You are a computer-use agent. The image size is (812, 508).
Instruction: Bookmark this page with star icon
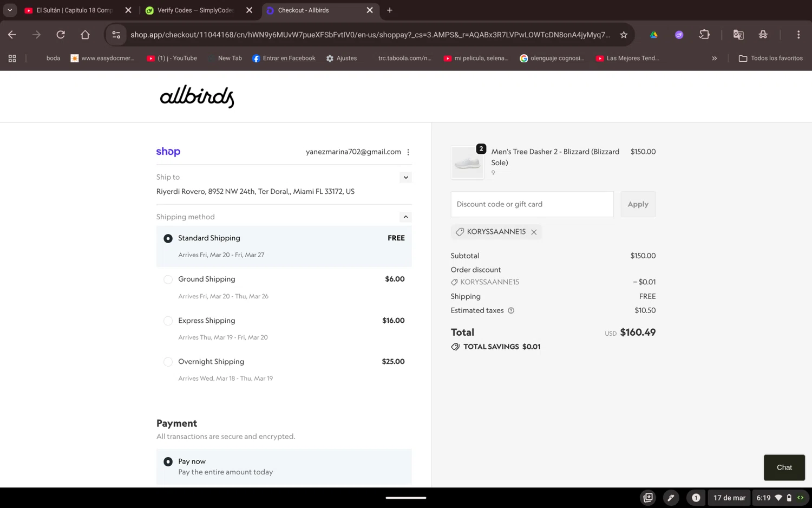point(624,35)
